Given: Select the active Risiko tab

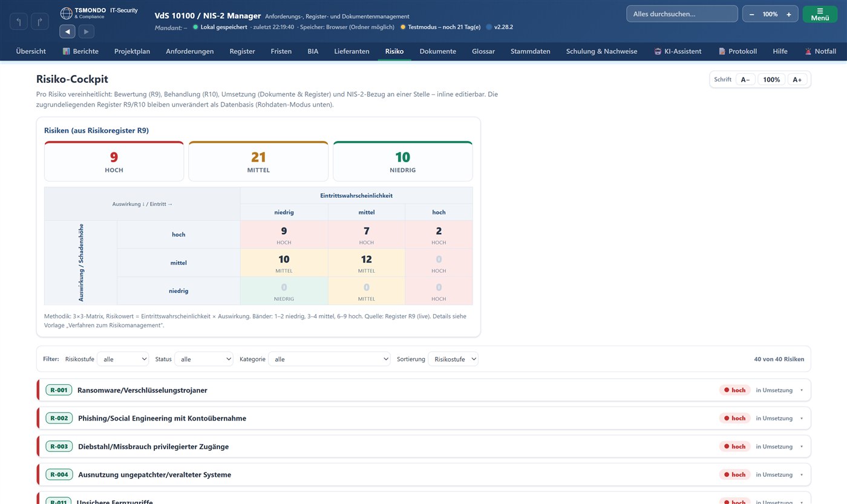Looking at the screenshot, I should point(394,51).
